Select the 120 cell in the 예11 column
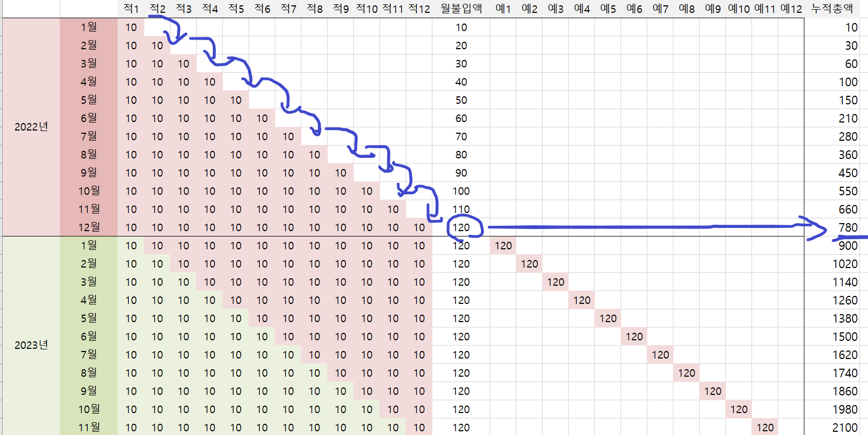Screen dimensions: 868x435 point(765,427)
